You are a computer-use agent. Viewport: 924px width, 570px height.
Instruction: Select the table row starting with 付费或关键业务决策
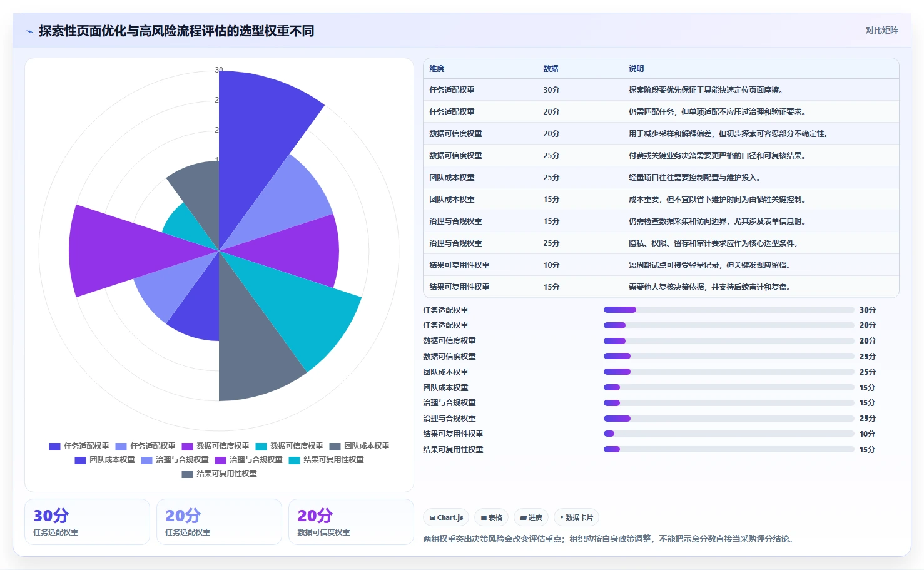pos(661,156)
